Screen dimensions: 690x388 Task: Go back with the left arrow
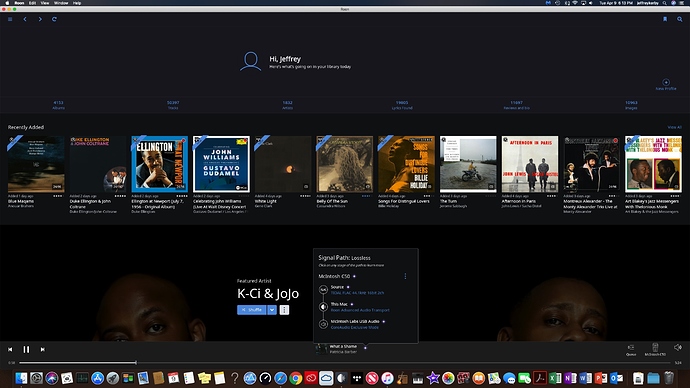25,19
